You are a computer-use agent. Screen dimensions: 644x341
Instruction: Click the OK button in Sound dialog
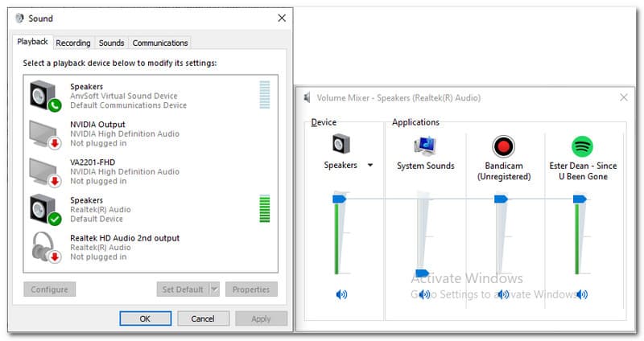pyautogui.click(x=146, y=318)
